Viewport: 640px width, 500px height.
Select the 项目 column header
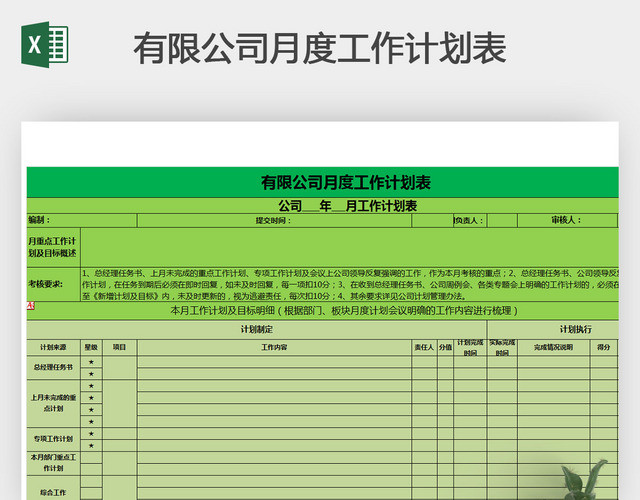120,347
